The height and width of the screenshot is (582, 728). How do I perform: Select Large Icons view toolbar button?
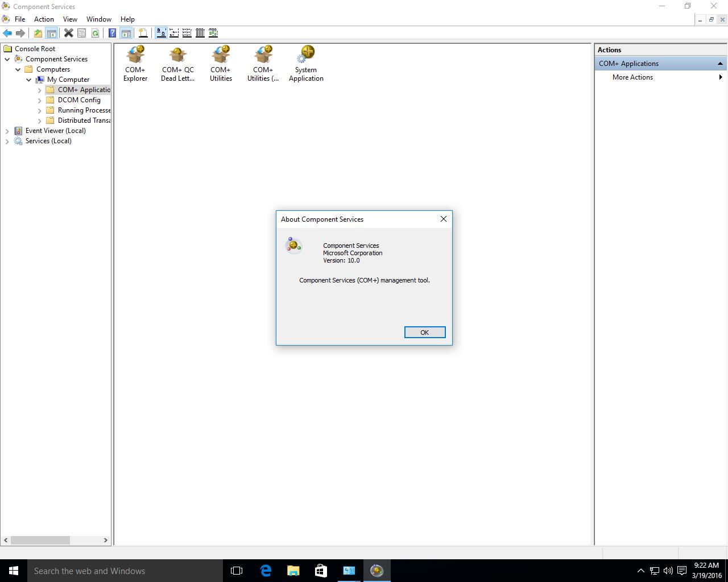pyautogui.click(x=161, y=33)
